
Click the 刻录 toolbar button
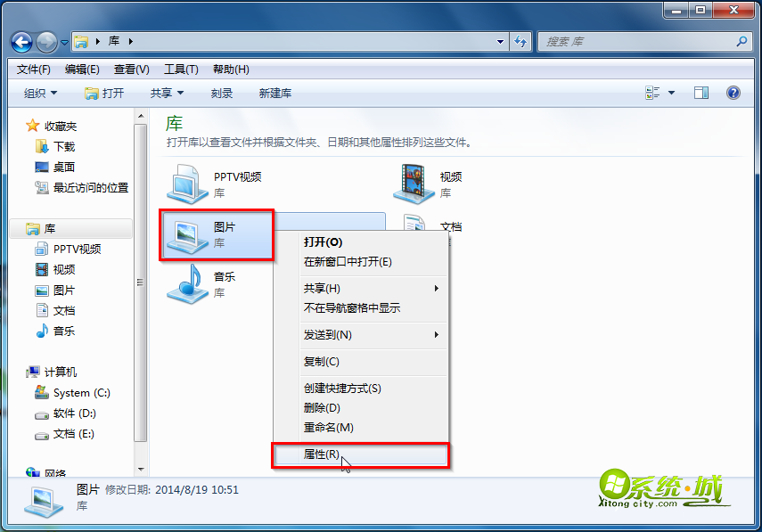(222, 94)
